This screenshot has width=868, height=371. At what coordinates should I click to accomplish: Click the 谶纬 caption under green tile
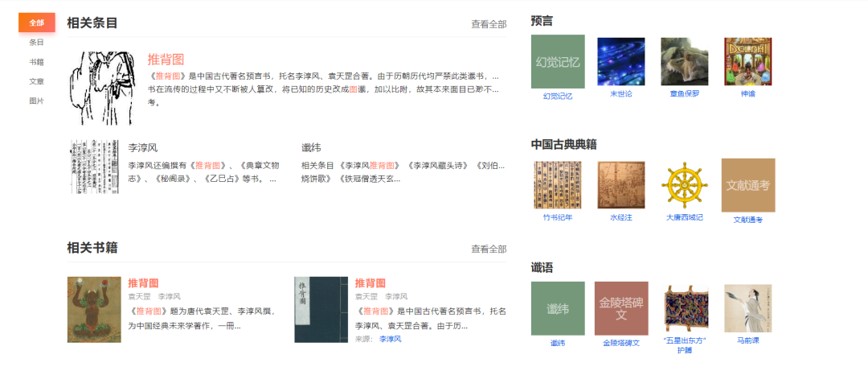pos(558,343)
